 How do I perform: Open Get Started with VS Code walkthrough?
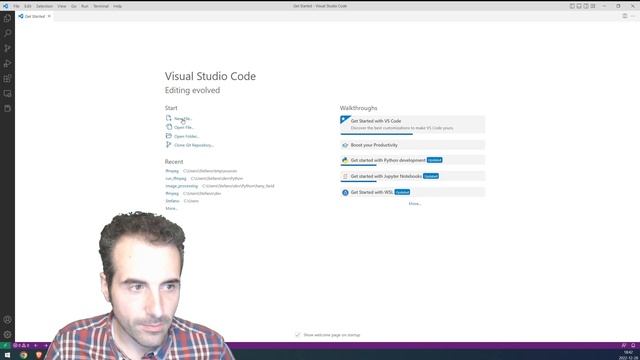click(413, 124)
